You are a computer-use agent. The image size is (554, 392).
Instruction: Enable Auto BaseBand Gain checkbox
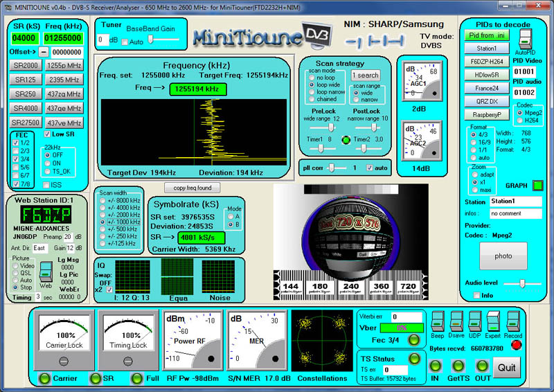point(125,42)
